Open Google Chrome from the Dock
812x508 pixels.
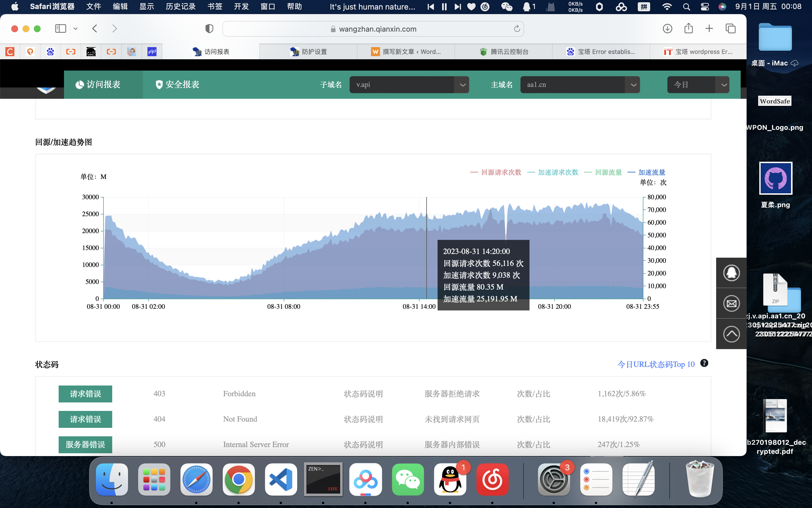pyautogui.click(x=239, y=479)
